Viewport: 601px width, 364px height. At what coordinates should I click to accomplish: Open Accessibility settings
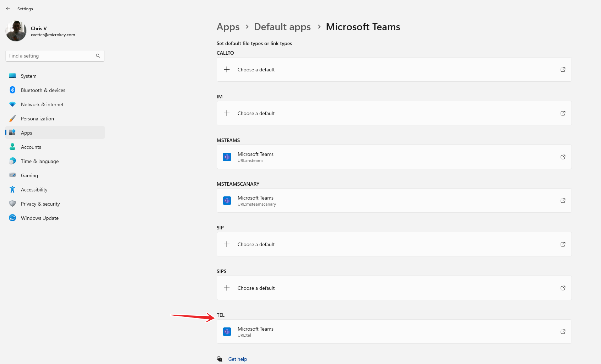coord(55,189)
